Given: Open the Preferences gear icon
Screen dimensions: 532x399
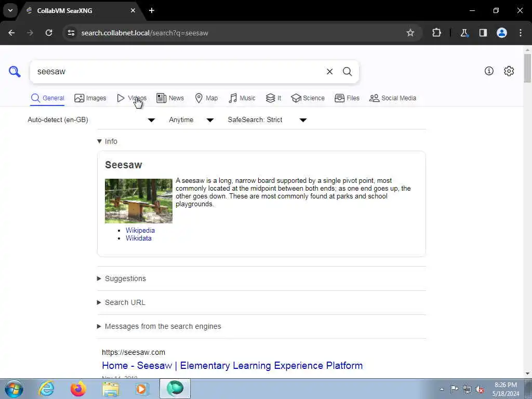Looking at the screenshot, I should 509,71.
